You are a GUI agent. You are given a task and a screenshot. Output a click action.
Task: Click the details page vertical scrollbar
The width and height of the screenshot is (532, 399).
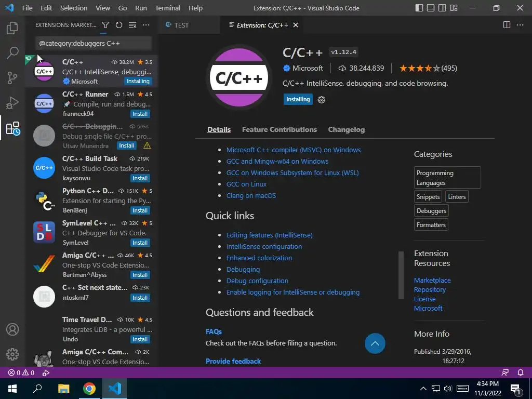[401, 275]
